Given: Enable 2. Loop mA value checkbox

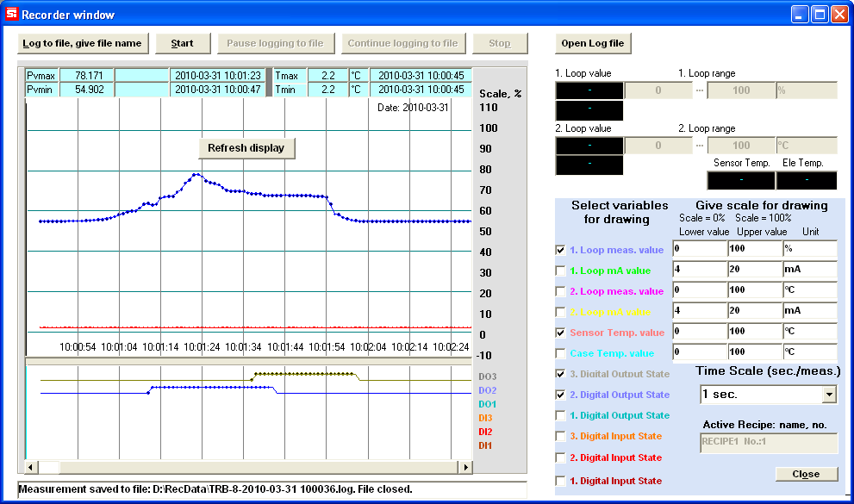Looking at the screenshot, I should [560, 312].
